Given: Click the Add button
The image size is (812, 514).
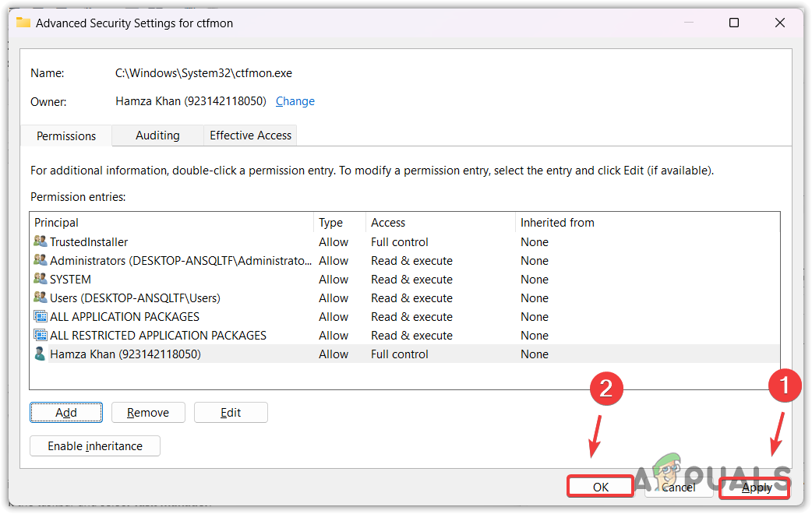Looking at the screenshot, I should (65, 412).
